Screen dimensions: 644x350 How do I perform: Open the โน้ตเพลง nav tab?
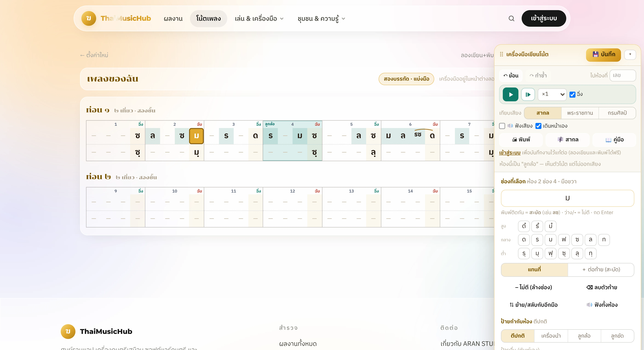(208, 19)
